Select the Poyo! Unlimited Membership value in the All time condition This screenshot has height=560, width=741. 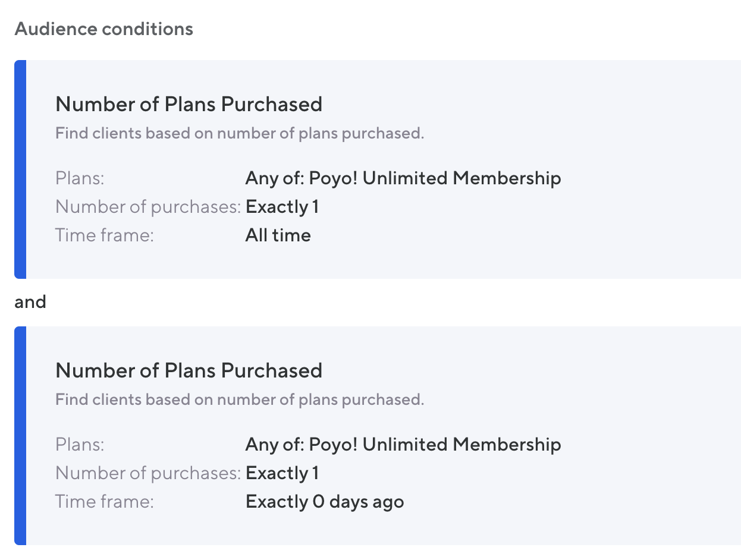403,178
